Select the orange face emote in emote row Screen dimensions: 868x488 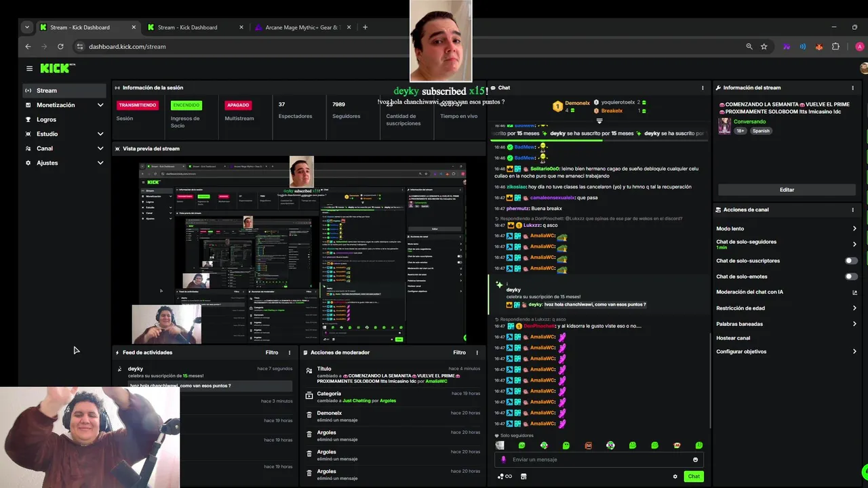[x=677, y=445]
